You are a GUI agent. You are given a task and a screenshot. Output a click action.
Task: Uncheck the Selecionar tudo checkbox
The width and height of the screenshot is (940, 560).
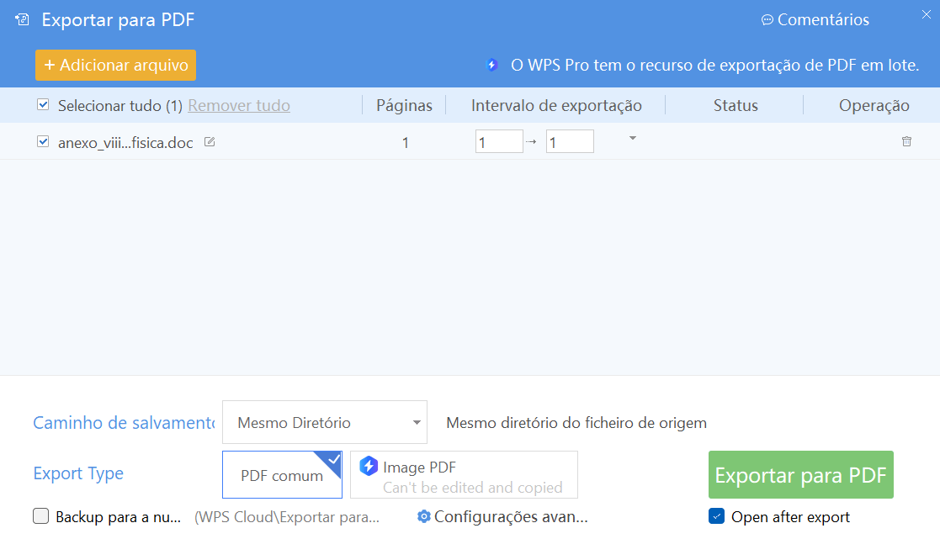[41, 105]
